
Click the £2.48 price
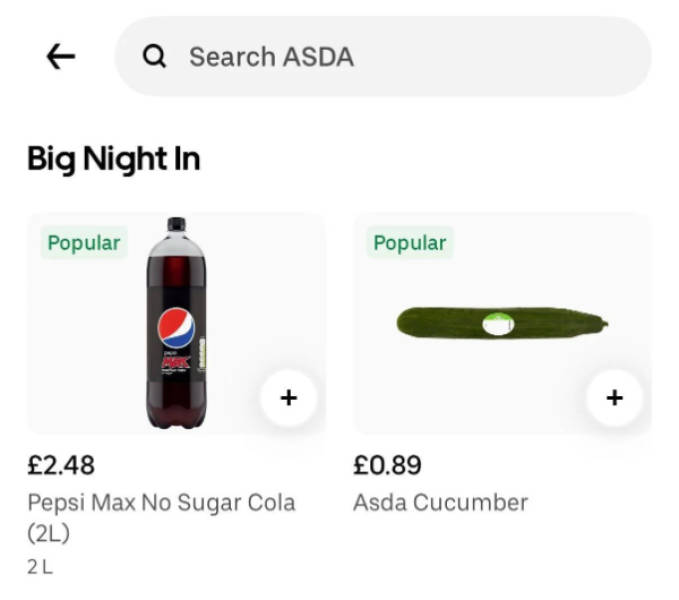(61, 465)
